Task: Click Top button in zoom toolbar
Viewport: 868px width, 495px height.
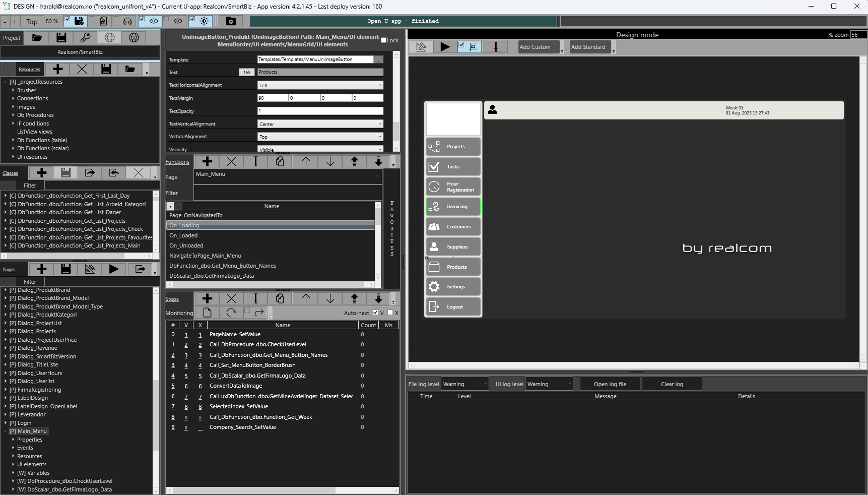Action: (32, 21)
